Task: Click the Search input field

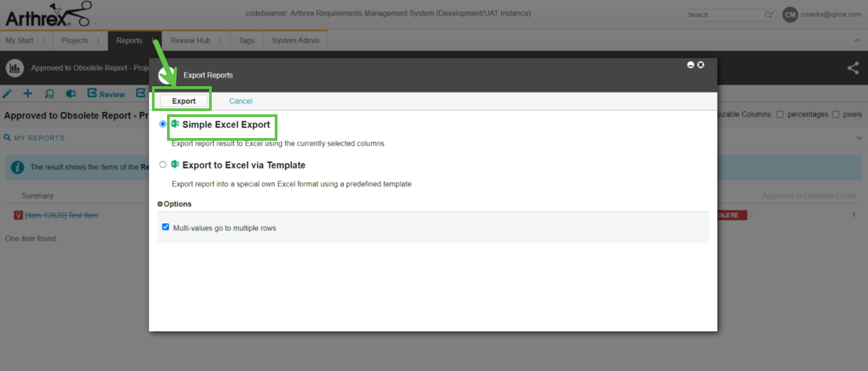Action: (x=725, y=15)
